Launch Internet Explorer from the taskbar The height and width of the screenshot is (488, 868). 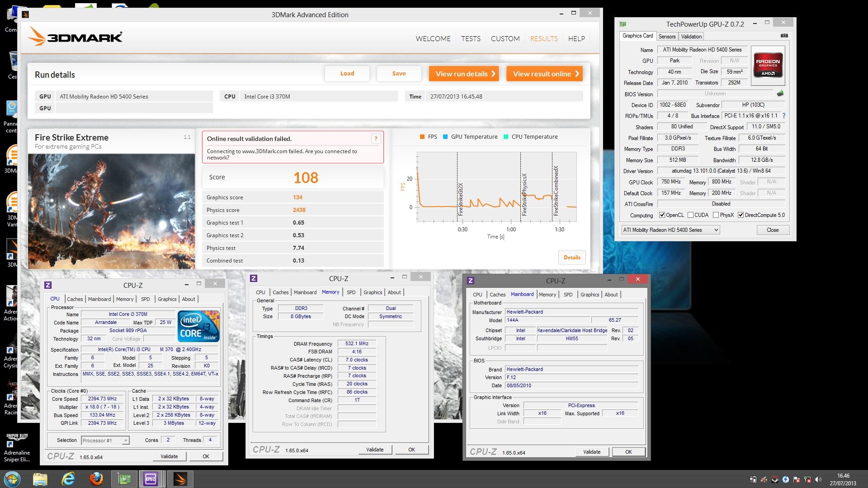[x=68, y=479]
